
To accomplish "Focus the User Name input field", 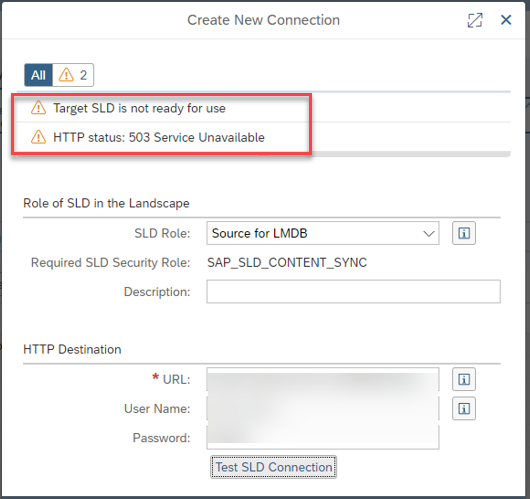I will 323,408.
